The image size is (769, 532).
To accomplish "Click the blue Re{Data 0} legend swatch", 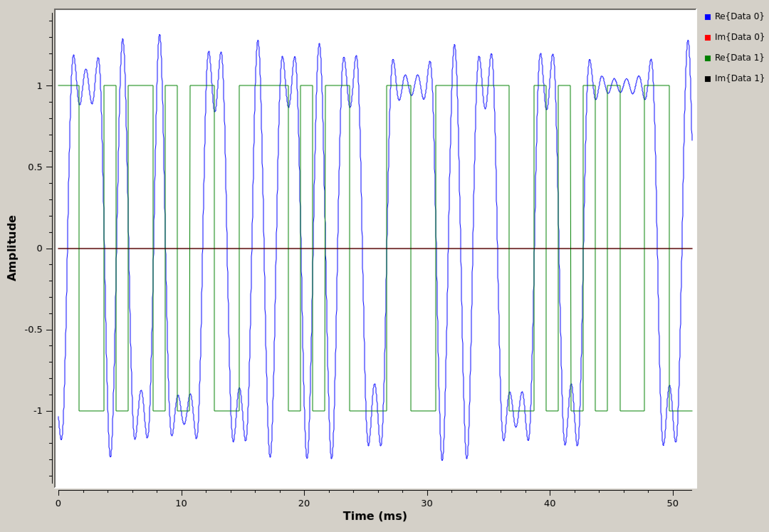I will coord(708,17).
